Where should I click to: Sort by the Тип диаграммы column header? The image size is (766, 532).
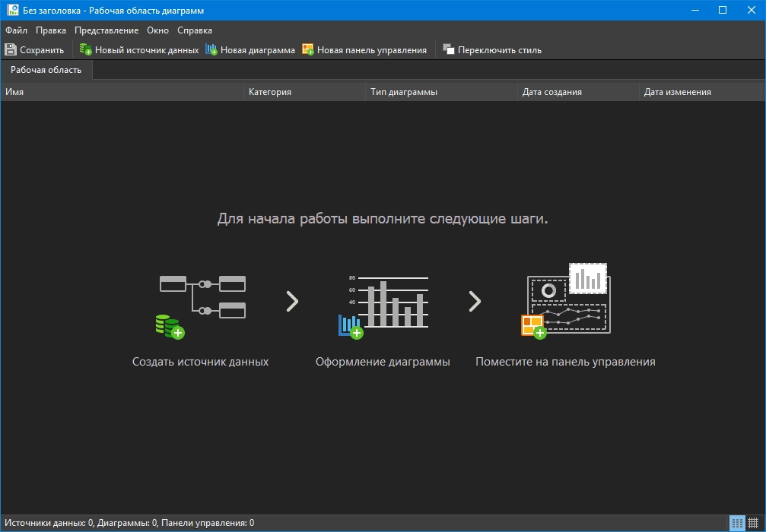(x=441, y=92)
